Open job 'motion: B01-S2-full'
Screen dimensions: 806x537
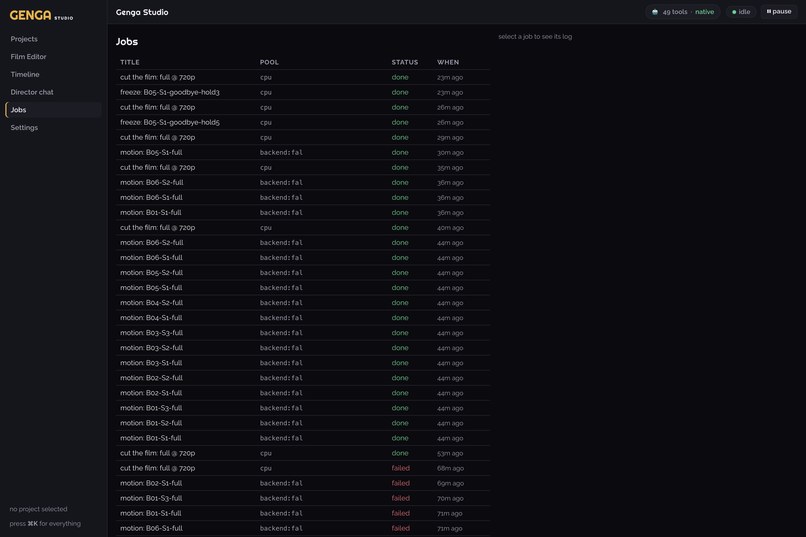coord(303,423)
